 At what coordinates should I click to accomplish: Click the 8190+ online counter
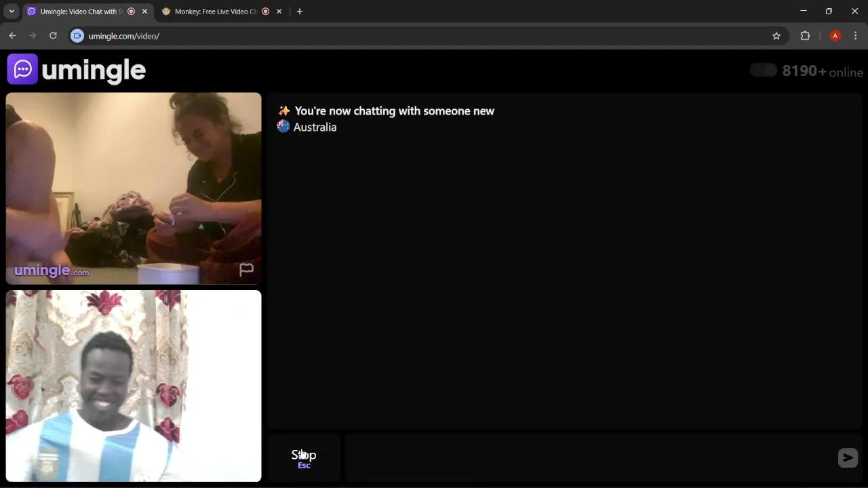tap(823, 71)
